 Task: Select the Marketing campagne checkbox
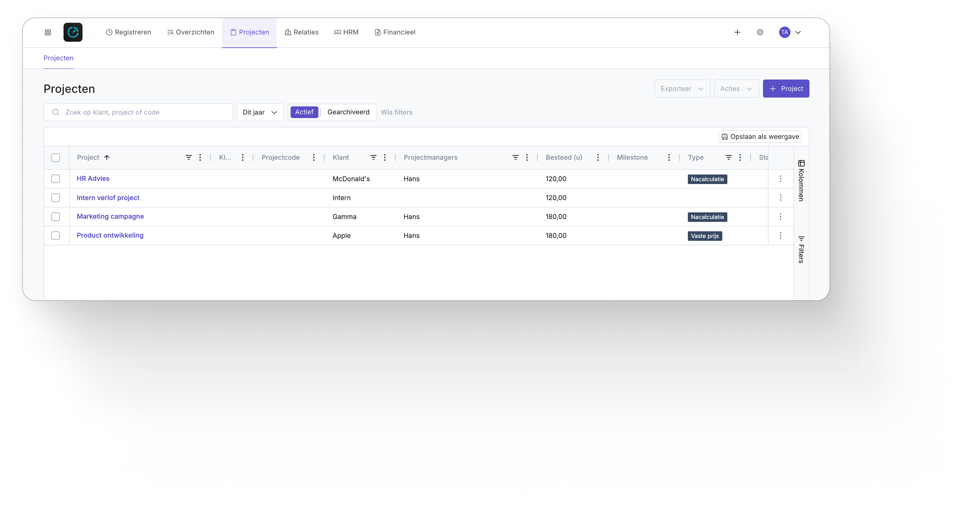56,217
